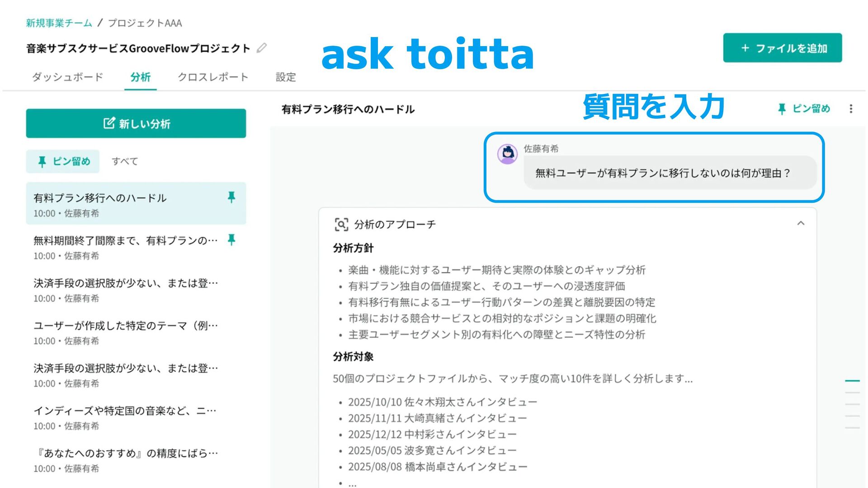Click the top marker in the scroll indicator
868x488 pixels.
[x=852, y=381]
